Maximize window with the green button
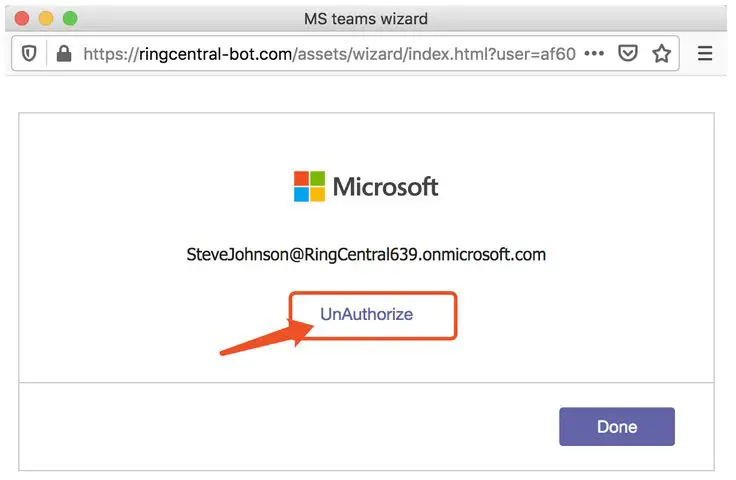736x480 pixels. pyautogui.click(x=70, y=19)
